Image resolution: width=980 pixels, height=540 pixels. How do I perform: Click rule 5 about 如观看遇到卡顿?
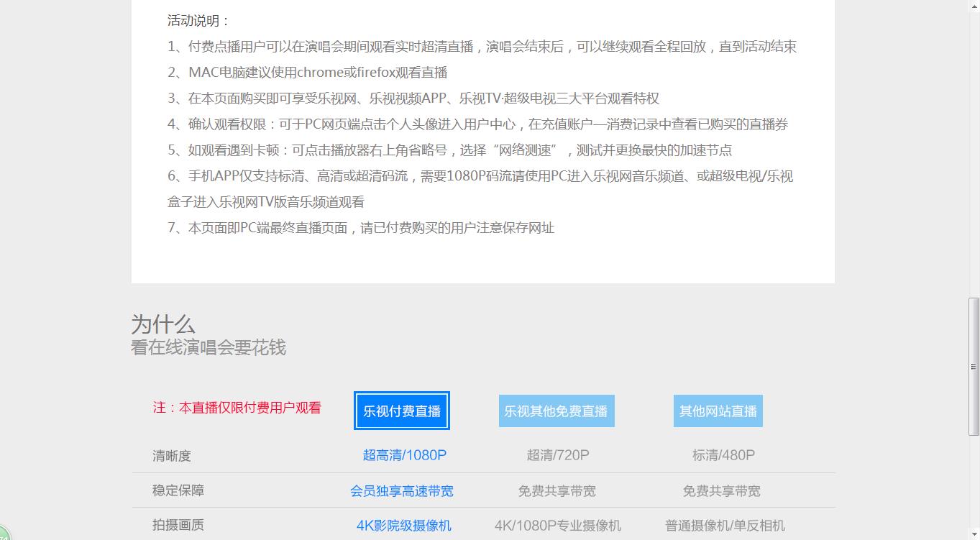coord(450,150)
